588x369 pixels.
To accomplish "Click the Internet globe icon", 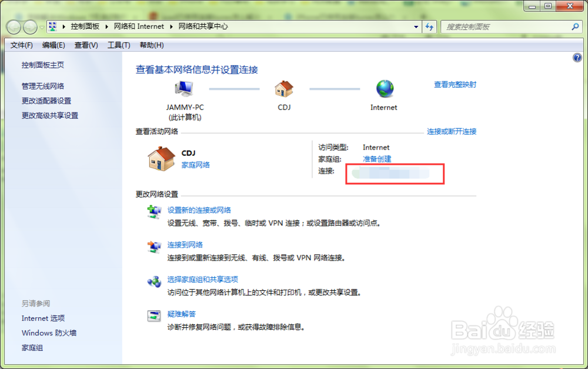I will (x=384, y=87).
